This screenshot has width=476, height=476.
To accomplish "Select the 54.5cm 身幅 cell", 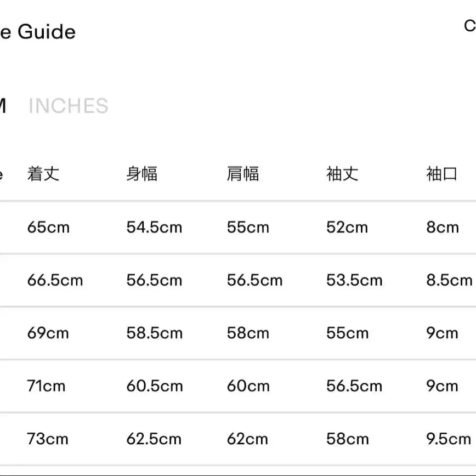I will click(154, 227).
